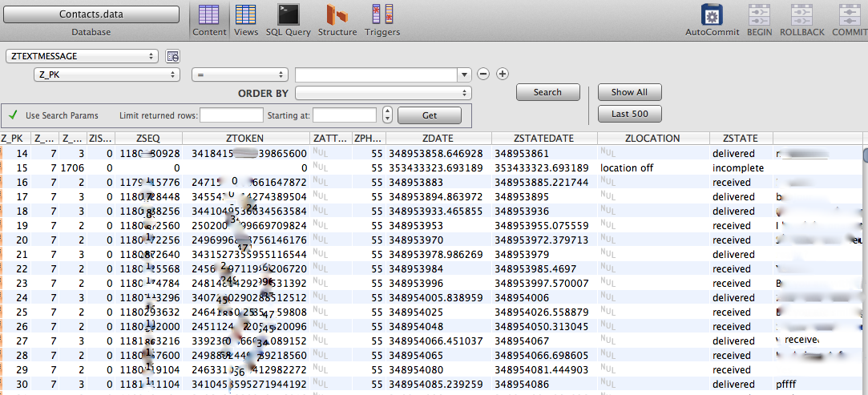Open the ORDER BY dropdown
This screenshot has height=395, width=868.
click(x=383, y=92)
